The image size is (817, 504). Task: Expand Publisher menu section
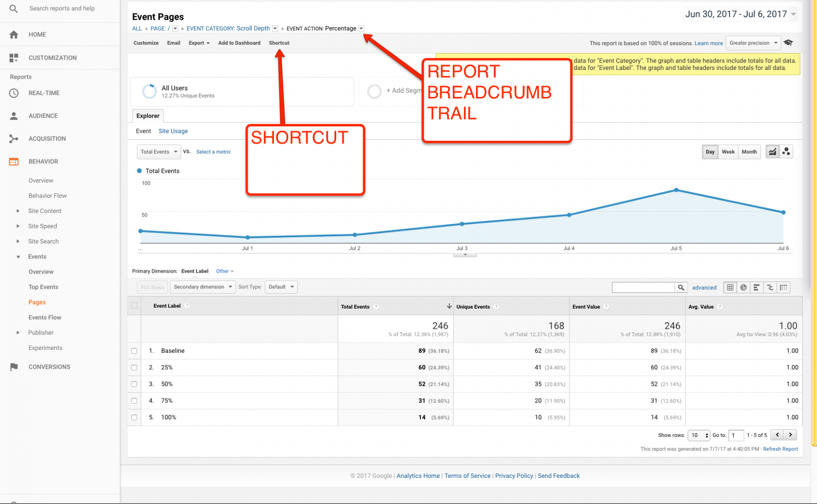[18, 333]
